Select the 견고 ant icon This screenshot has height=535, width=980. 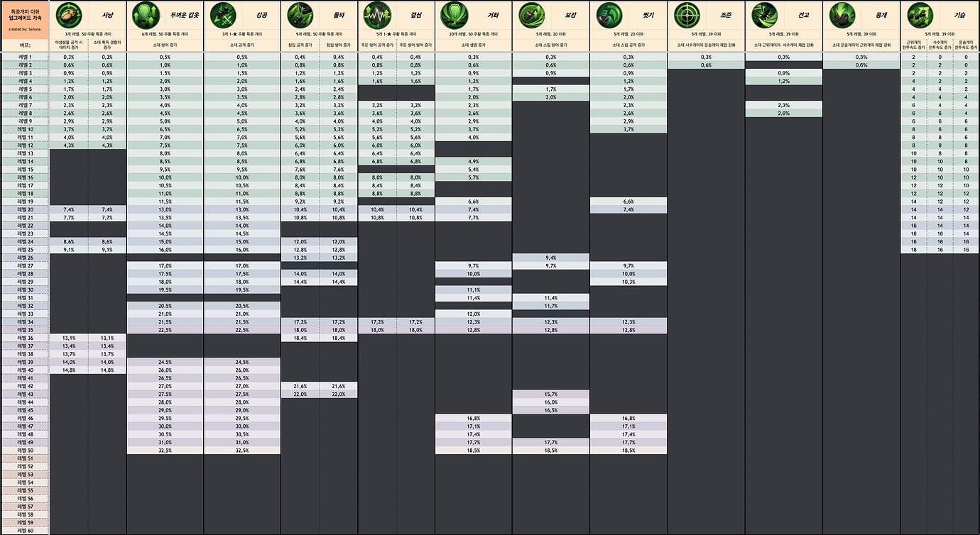[764, 14]
